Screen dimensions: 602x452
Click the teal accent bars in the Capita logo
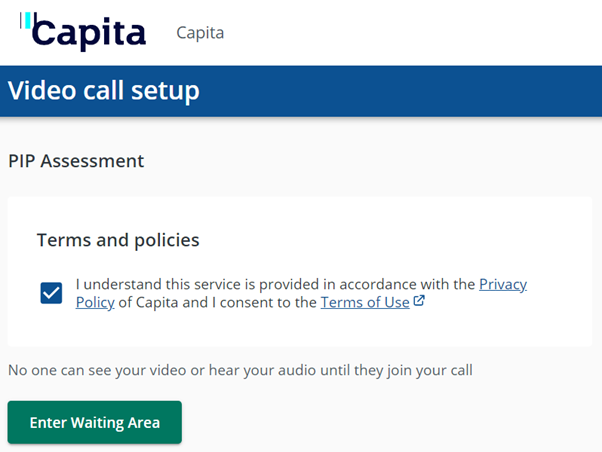[x=26, y=19]
